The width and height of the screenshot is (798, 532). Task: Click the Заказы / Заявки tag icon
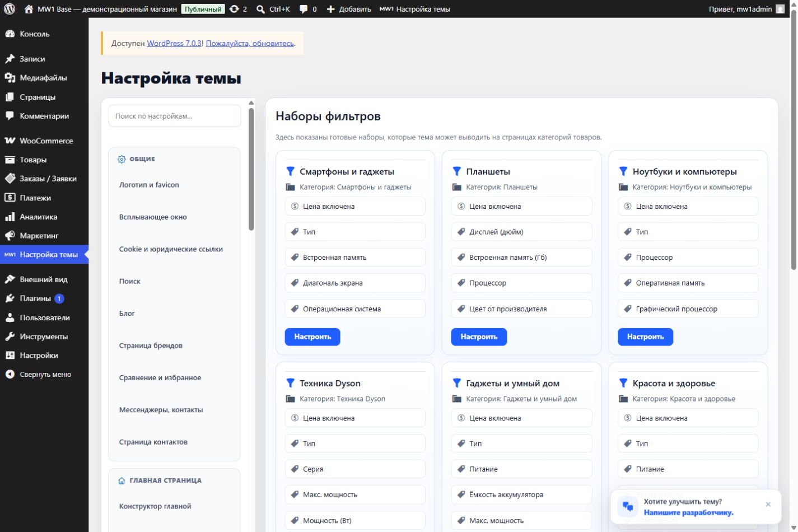(10, 179)
